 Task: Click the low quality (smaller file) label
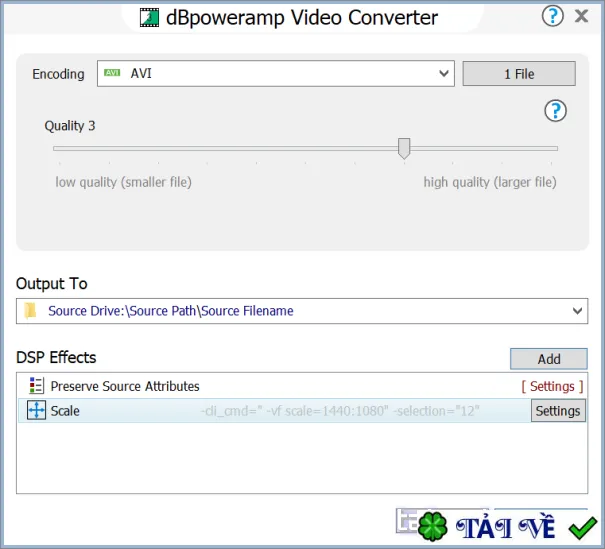click(123, 182)
